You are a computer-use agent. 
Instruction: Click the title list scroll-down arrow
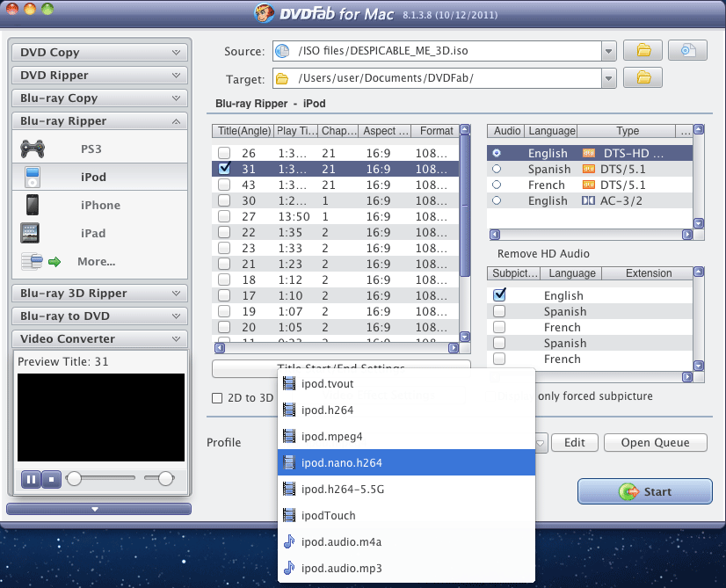point(465,337)
